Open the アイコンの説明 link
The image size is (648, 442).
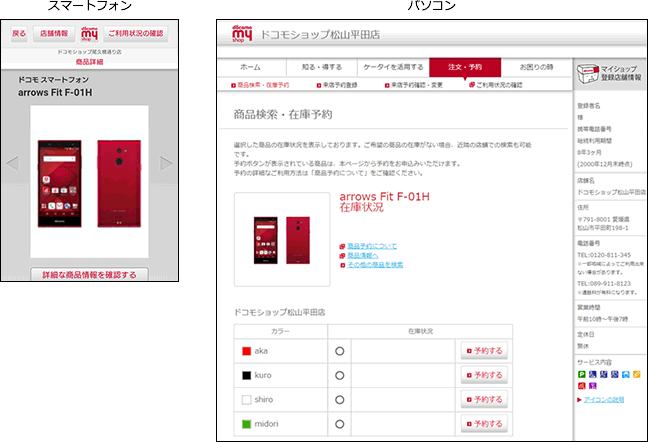[x=604, y=399]
